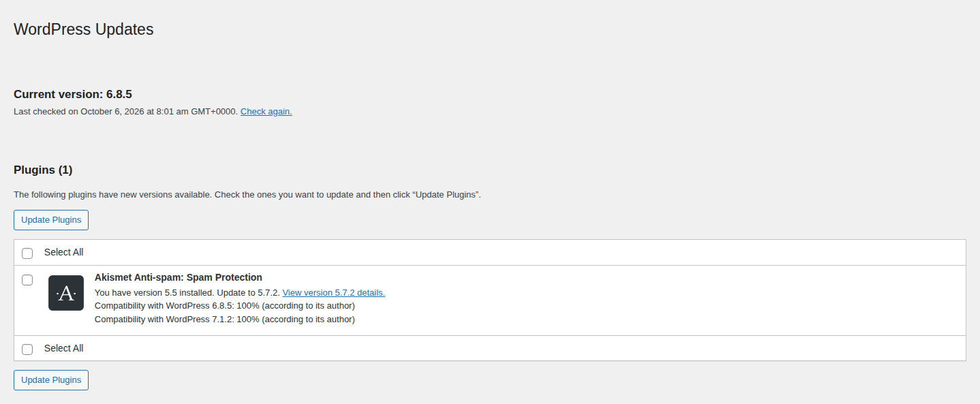980x404 pixels.
Task: Click the bottom Select All label text
Action: coord(64,348)
